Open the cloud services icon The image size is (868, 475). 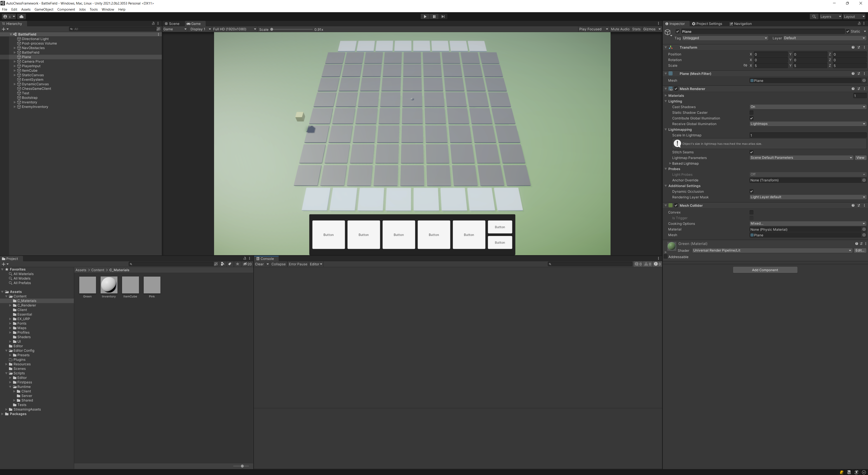click(21, 17)
